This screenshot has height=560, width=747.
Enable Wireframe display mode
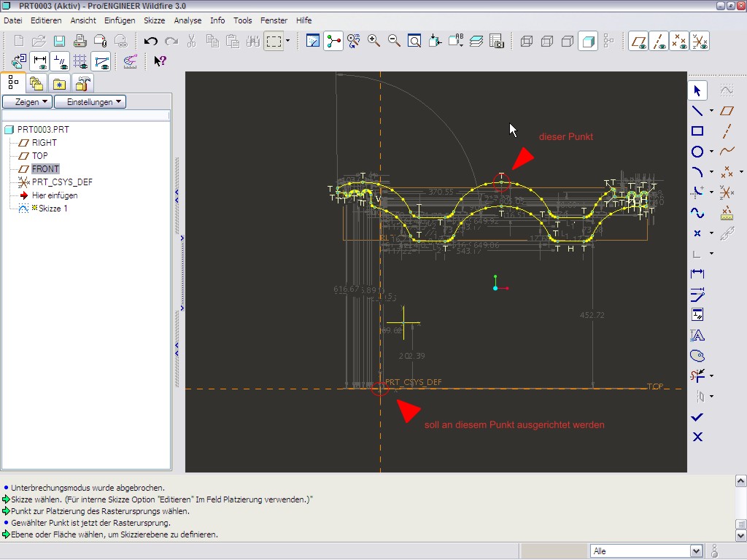[527, 41]
